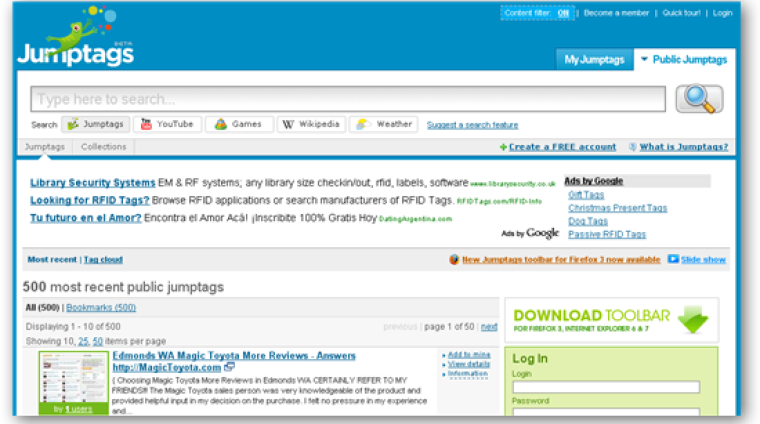Click Become a member link
This screenshot has height=424, width=760.
click(x=616, y=13)
